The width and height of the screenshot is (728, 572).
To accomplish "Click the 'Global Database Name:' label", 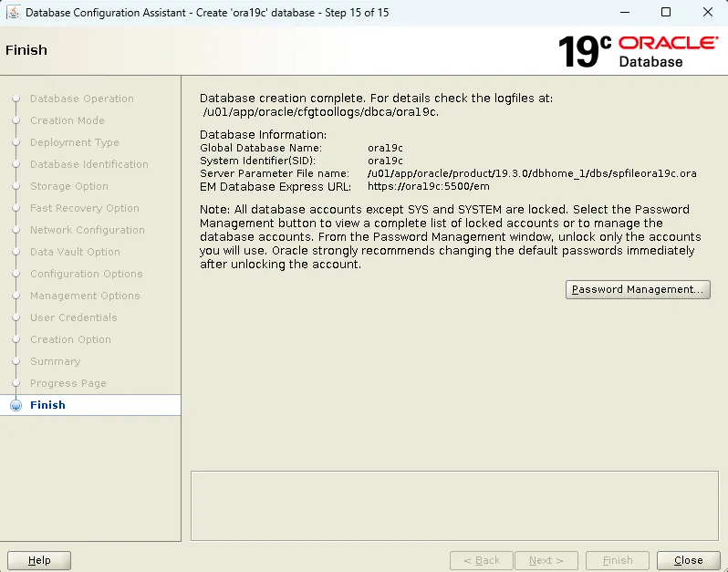I will 261,148.
